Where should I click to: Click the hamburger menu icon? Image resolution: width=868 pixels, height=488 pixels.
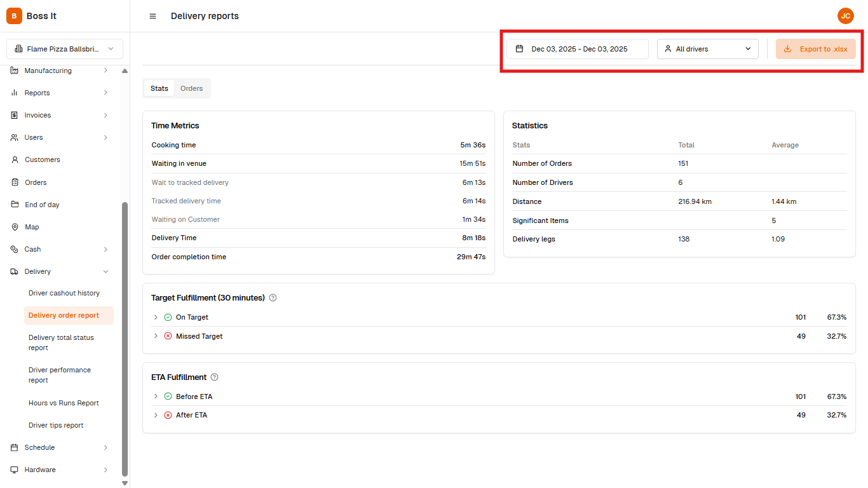tap(153, 16)
